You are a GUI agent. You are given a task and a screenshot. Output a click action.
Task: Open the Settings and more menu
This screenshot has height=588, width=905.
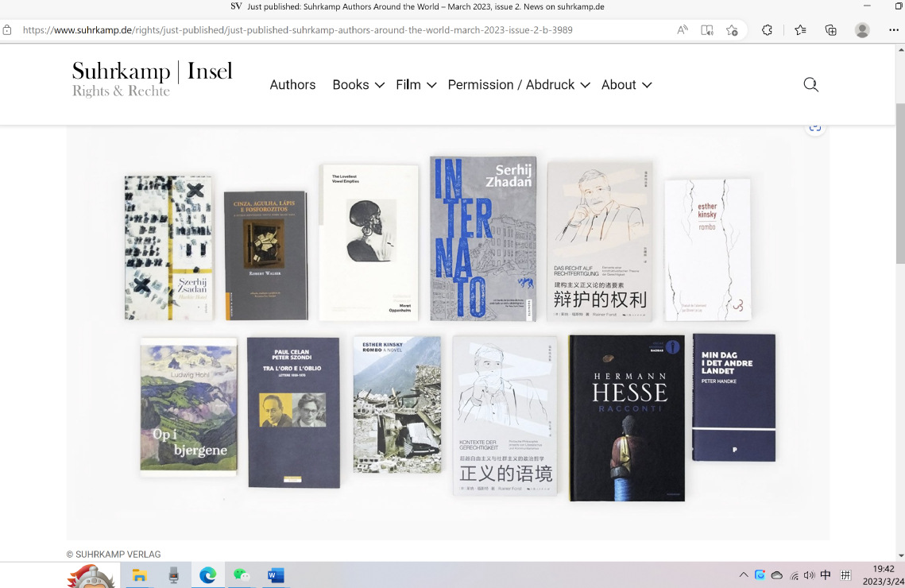[x=894, y=30]
